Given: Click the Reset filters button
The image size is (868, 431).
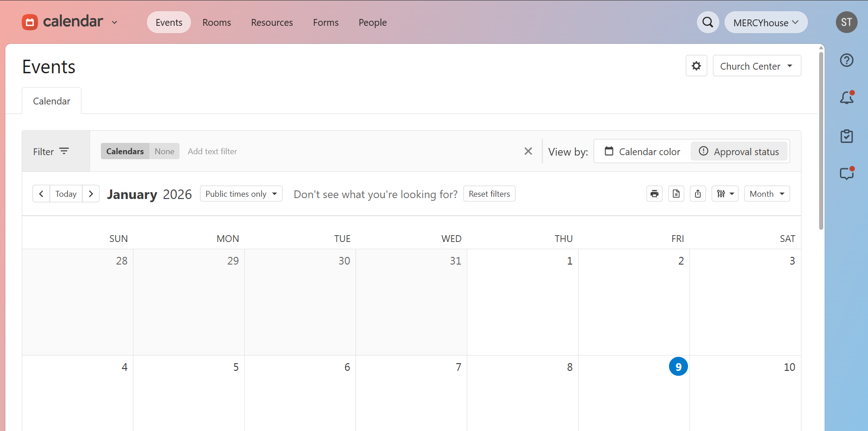Looking at the screenshot, I should (489, 194).
